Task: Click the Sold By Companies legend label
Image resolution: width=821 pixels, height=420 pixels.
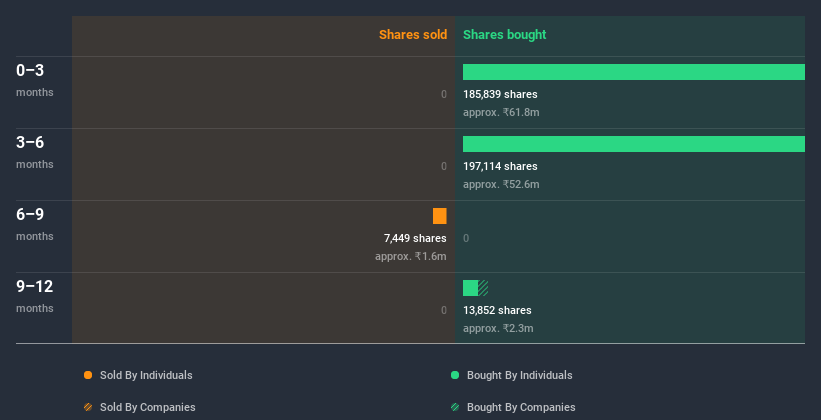Action: pyautogui.click(x=148, y=407)
